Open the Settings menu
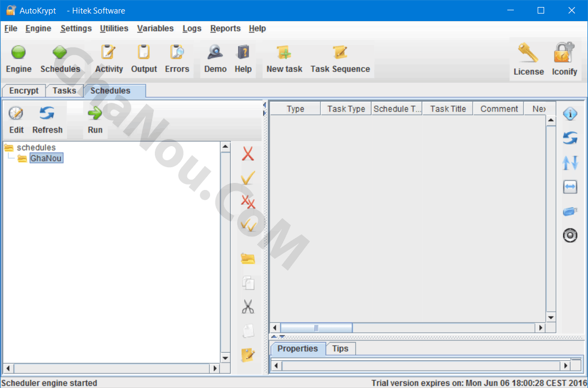The width and height of the screenshot is (588, 388). click(x=76, y=29)
